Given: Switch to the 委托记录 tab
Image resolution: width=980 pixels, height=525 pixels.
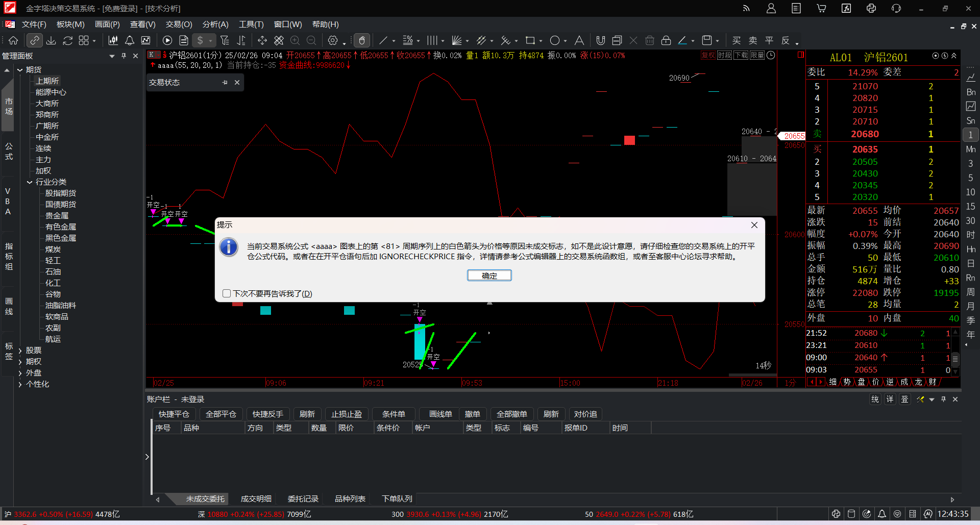Looking at the screenshot, I should [x=303, y=498].
